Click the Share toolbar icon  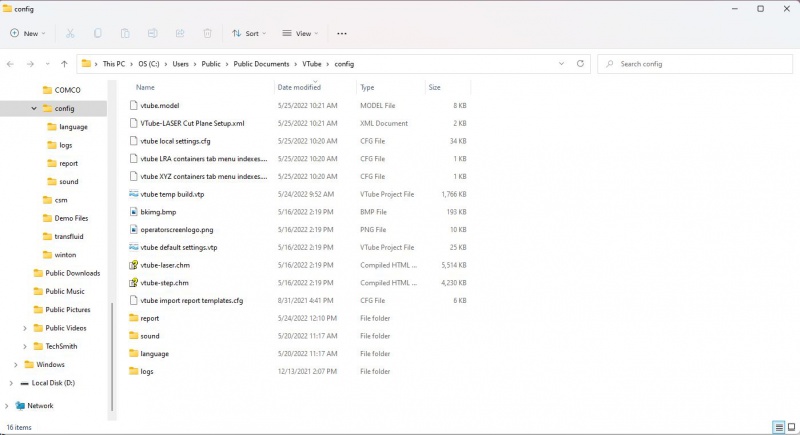pyautogui.click(x=180, y=33)
